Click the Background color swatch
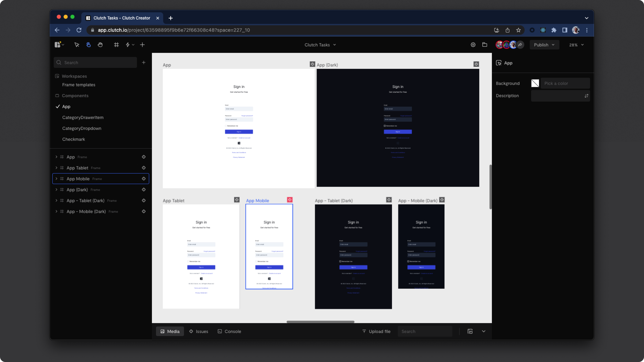Image resolution: width=644 pixels, height=362 pixels. click(x=535, y=83)
